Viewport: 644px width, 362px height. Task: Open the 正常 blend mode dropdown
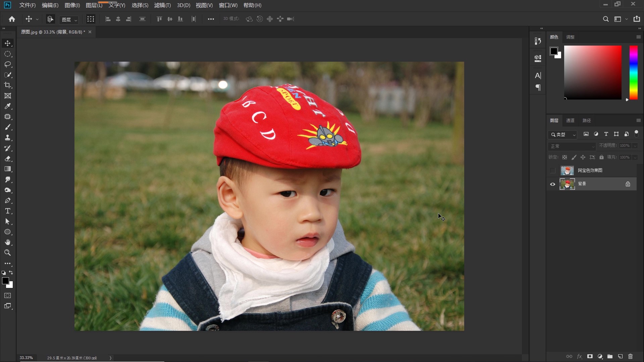[x=572, y=146]
